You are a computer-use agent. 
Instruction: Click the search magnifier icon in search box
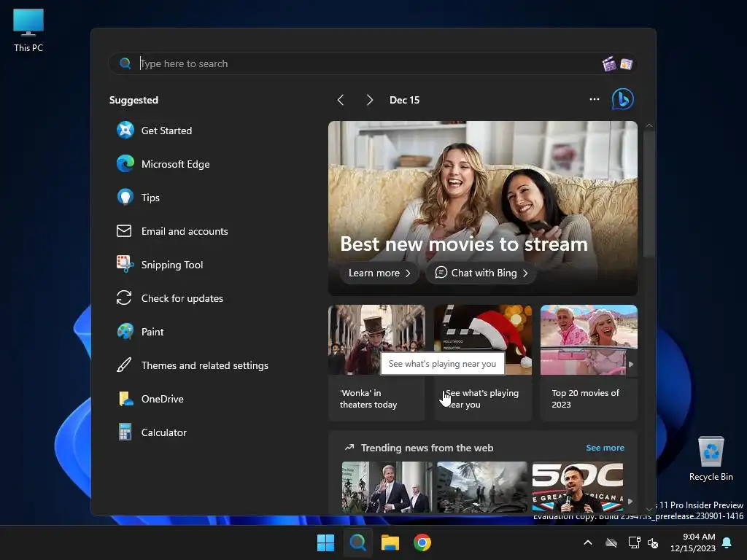click(x=125, y=63)
